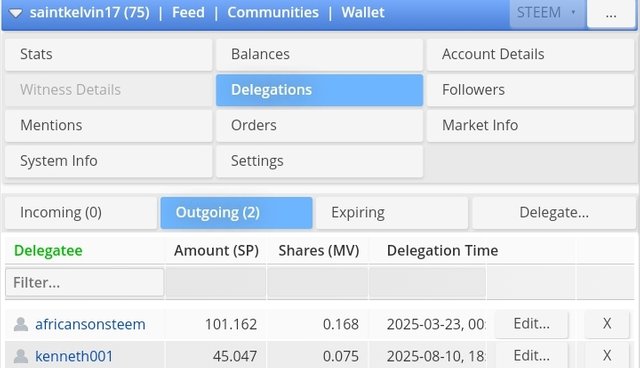The height and width of the screenshot is (368, 640).
Task: Go to the Feed link
Action: click(188, 12)
